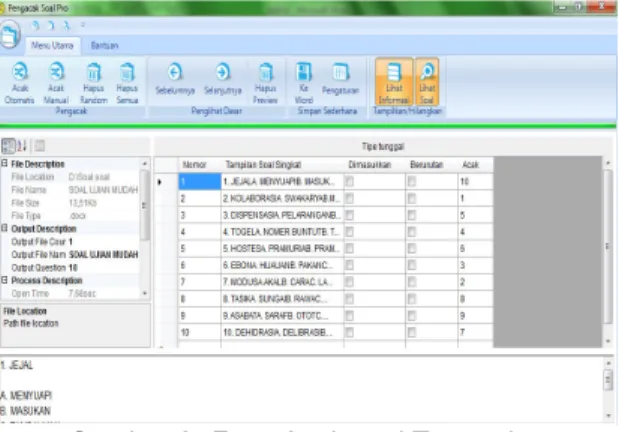Click the property pages icon
The width and height of the screenshot is (619, 432).
(x=39, y=146)
